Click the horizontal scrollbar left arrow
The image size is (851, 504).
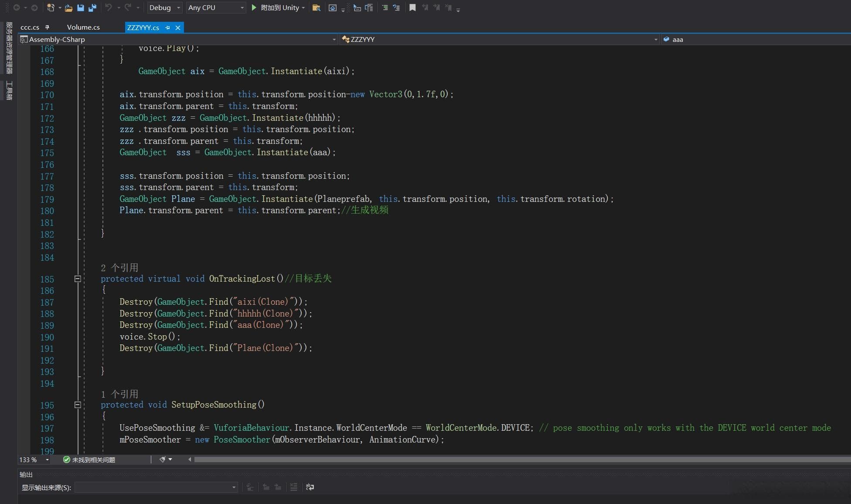[190, 459]
